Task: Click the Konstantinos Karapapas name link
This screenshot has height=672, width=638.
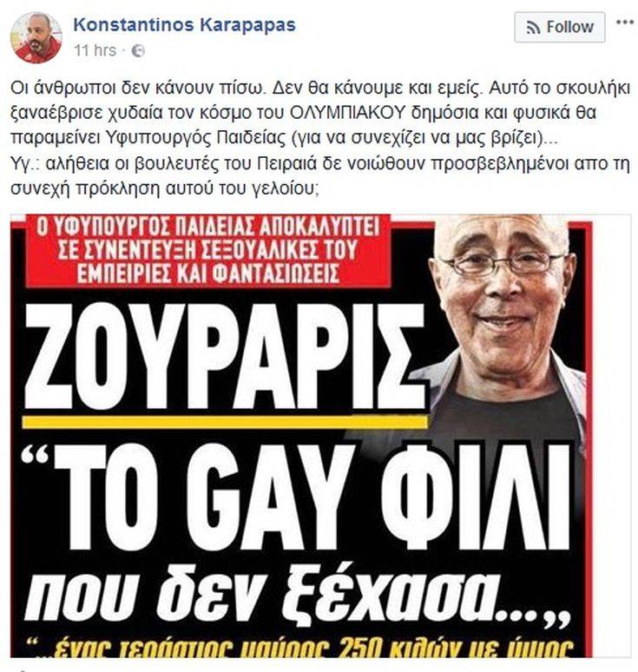Action: click(x=185, y=25)
